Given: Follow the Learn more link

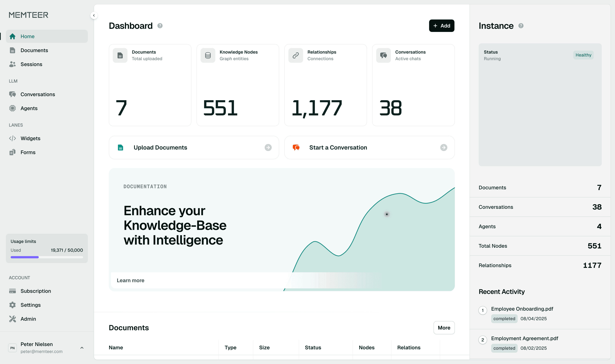Looking at the screenshot, I should (130, 280).
